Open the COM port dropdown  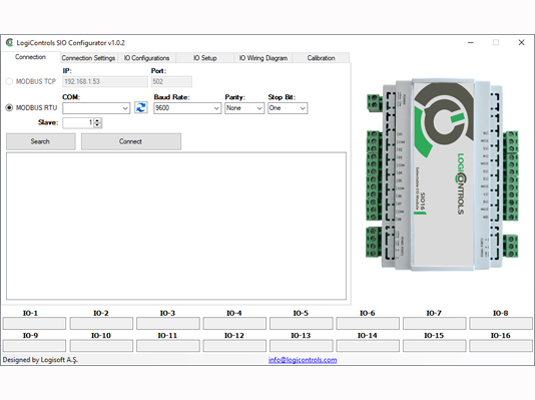click(x=96, y=108)
